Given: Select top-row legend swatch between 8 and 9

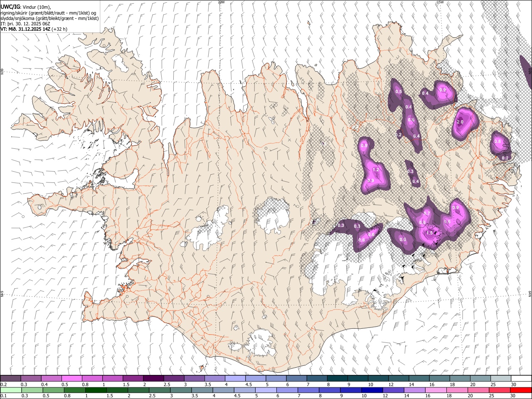Looking at the screenshot, I should coord(337,379).
